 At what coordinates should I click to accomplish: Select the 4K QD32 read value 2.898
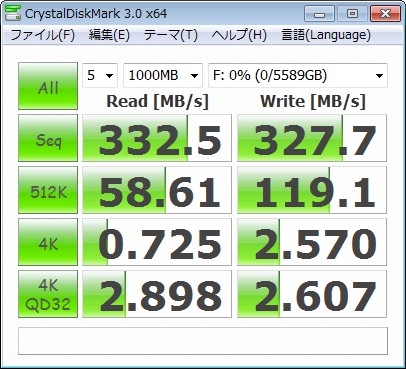(157, 294)
